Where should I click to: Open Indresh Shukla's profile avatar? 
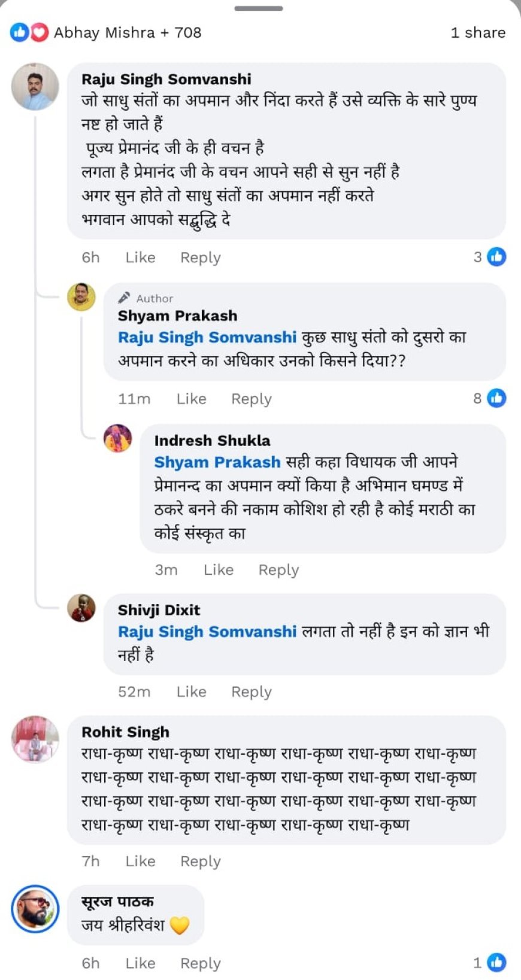(x=118, y=438)
